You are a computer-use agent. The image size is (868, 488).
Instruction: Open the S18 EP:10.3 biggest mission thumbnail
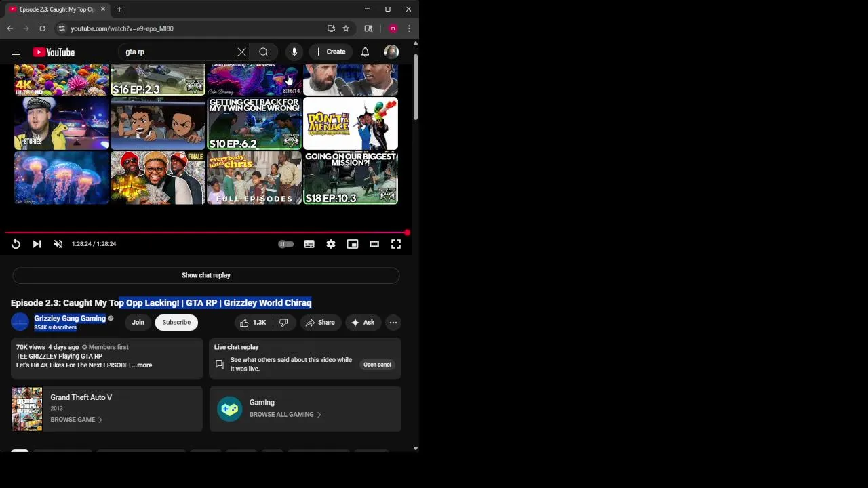pos(351,178)
